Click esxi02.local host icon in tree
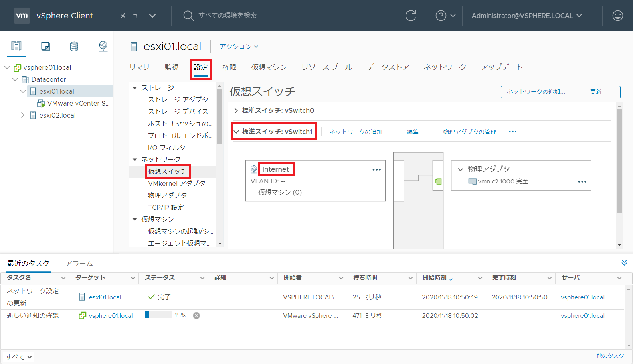This screenshot has height=364, width=633. 33,115
